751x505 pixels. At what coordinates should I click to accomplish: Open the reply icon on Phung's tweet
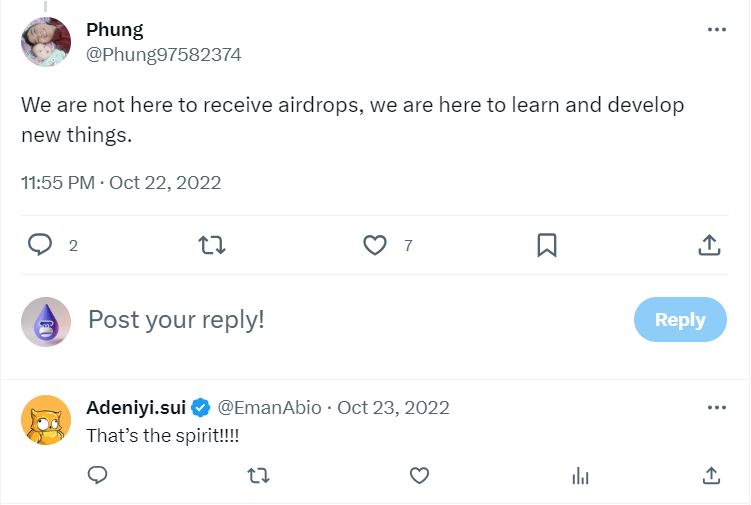click(40, 245)
